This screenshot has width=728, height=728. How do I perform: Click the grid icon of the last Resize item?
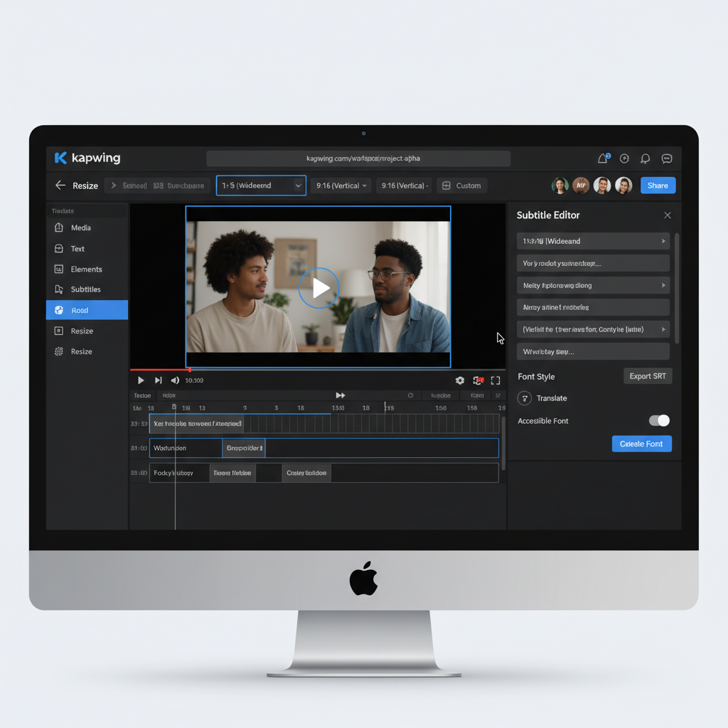(59, 351)
